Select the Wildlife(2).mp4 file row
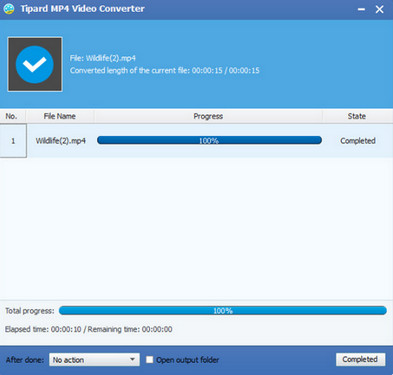Screen dimensions: 393x375 196,141
